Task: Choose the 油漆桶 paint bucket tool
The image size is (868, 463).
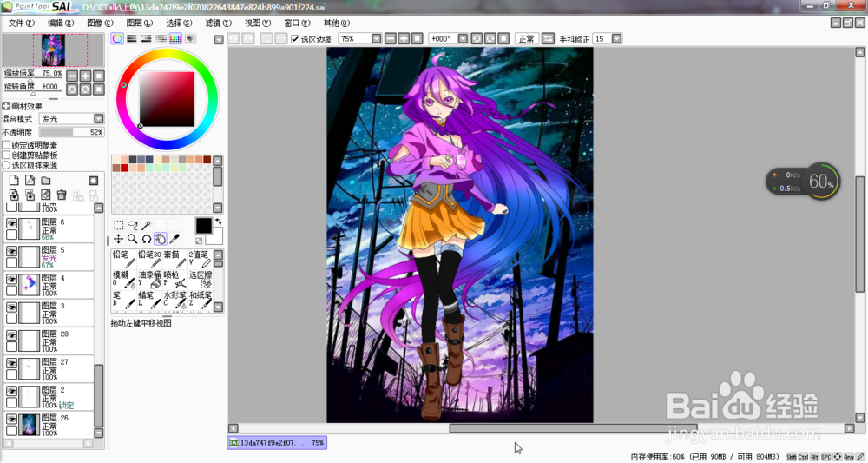Action: 149,279
